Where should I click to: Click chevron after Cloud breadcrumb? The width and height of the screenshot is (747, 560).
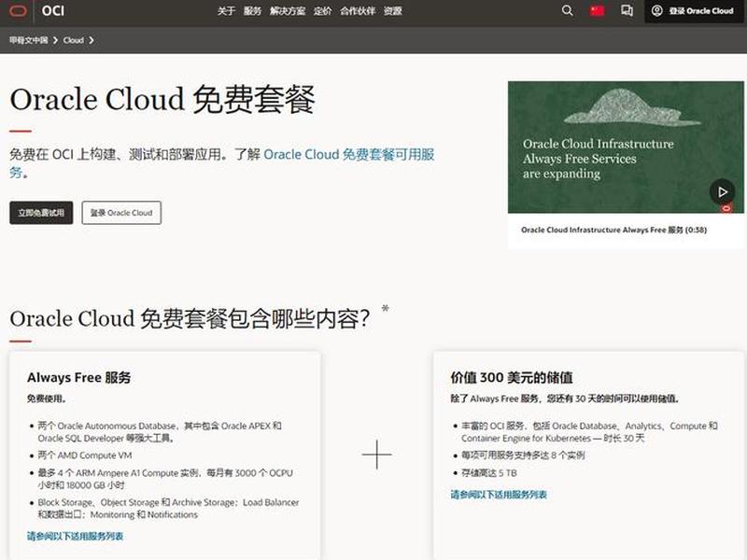pyautogui.click(x=91, y=40)
